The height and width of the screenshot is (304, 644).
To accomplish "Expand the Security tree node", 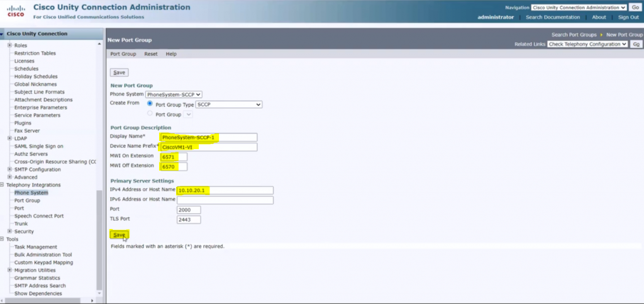I will 9,231.
